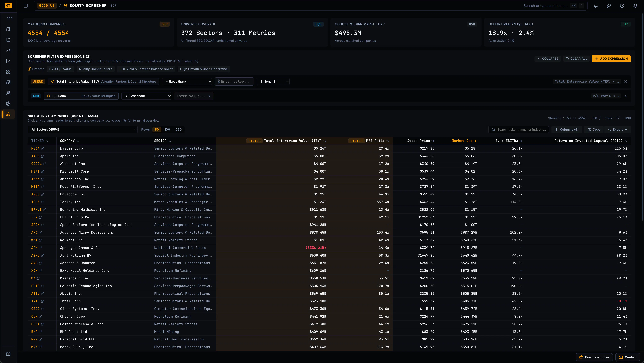Remove the Total Enterprise Value filter row
The width and height of the screenshot is (644, 363).
tap(626, 82)
